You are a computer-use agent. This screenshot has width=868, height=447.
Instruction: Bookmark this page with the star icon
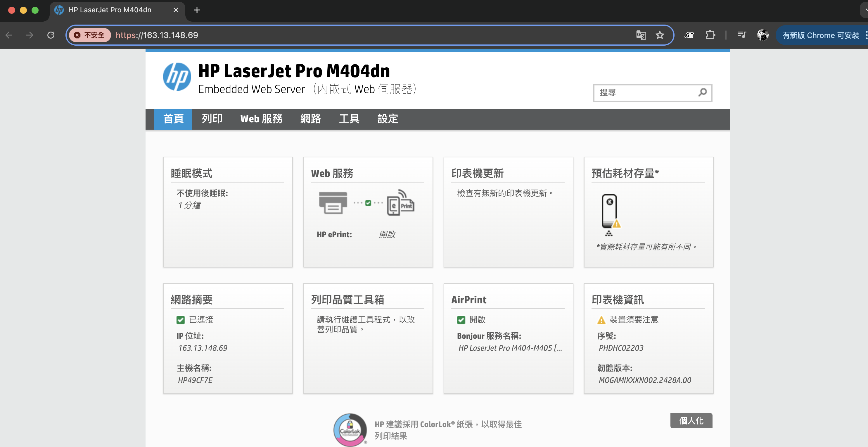pyautogui.click(x=660, y=35)
